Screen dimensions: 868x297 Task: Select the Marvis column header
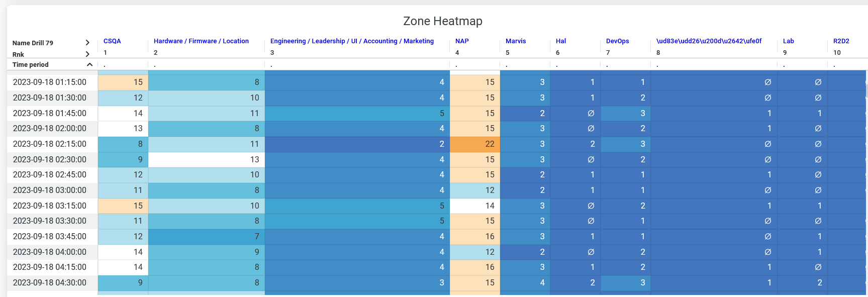click(516, 41)
